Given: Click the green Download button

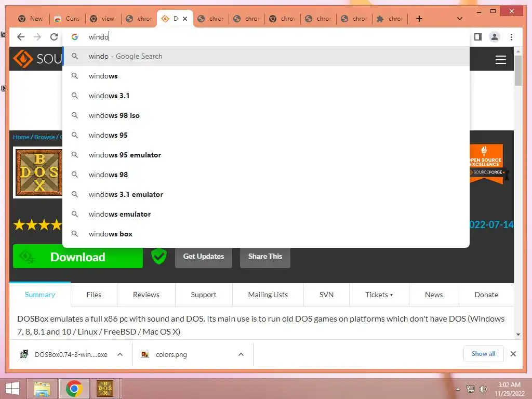Looking at the screenshot, I should [78, 258].
